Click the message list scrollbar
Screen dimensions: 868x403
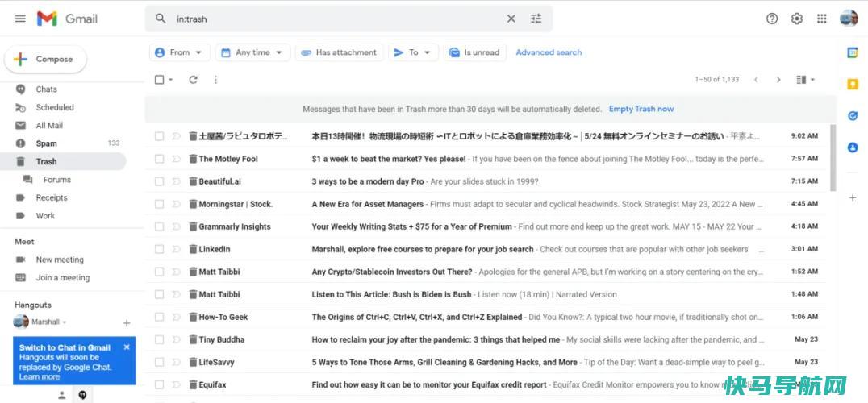(x=833, y=158)
